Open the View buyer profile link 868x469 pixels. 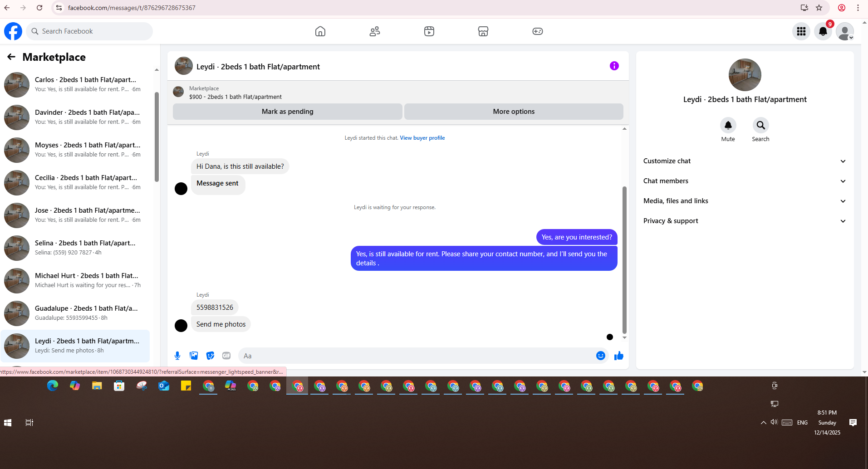pos(422,138)
